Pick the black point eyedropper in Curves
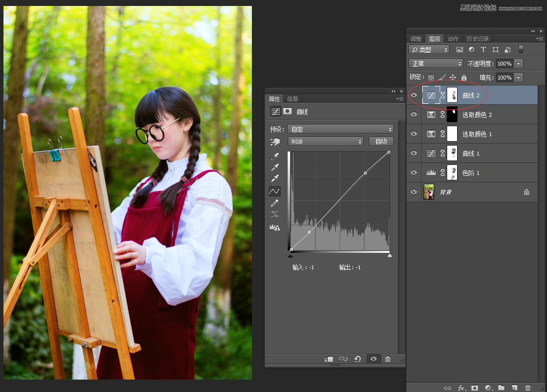Image resolution: width=547 pixels, height=392 pixels. 275,156
